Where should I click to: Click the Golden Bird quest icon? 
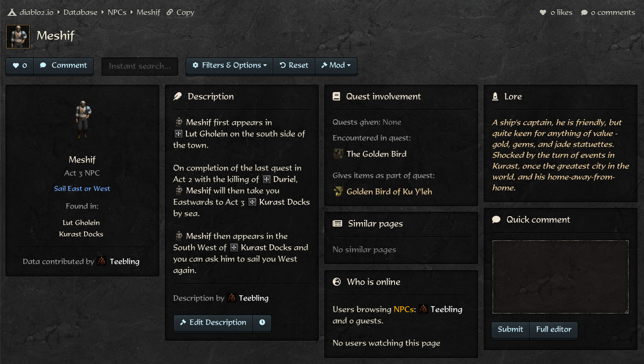(338, 154)
